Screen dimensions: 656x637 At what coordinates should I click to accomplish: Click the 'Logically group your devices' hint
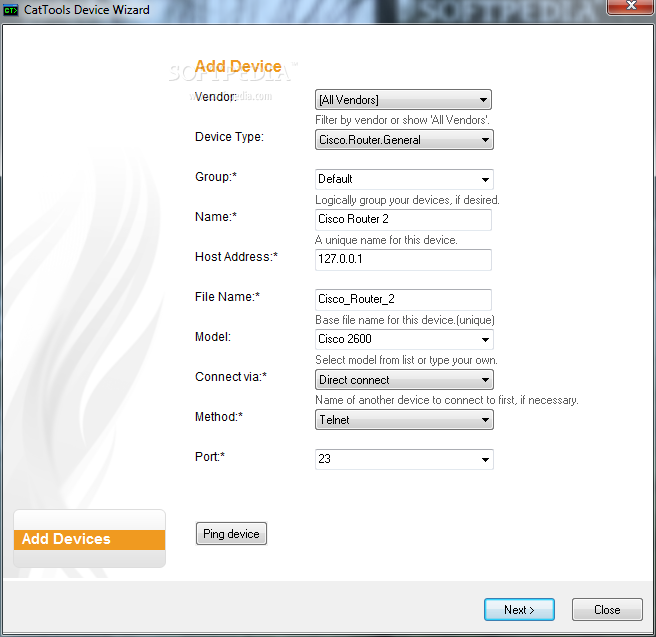(x=407, y=200)
